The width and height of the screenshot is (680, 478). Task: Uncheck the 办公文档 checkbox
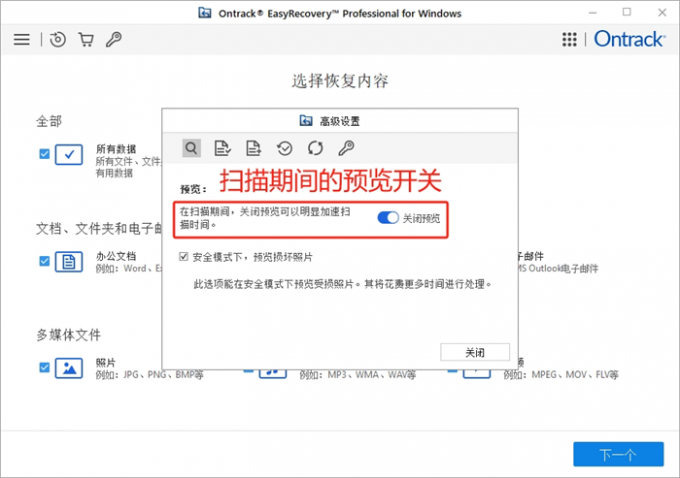tap(44, 261)
